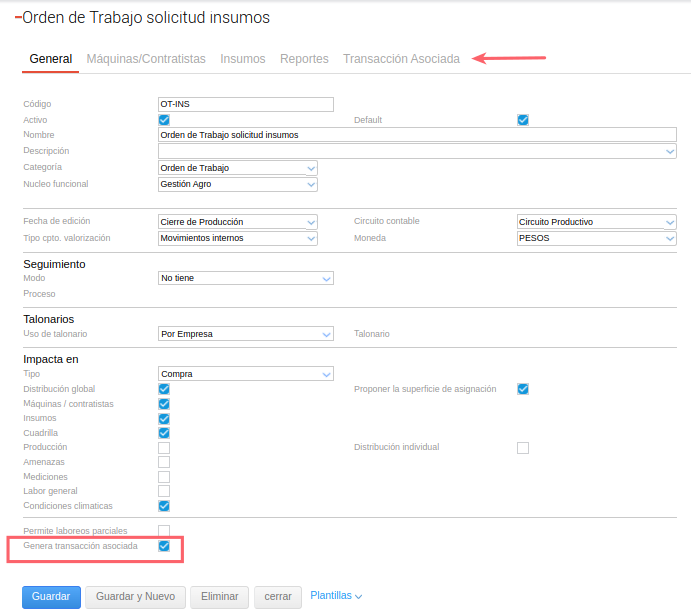Open the Plantillas dropdown link
This screenshot has height=612, width=691.
[336, 596]
